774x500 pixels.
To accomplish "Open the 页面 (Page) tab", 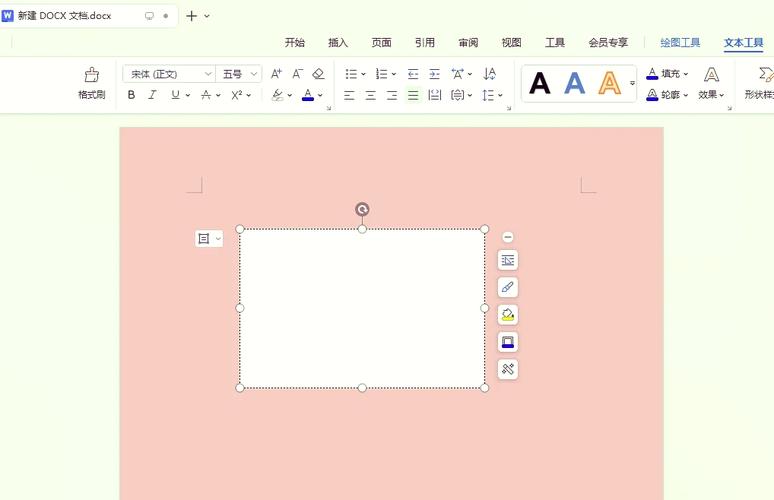I will coord(382,43).
